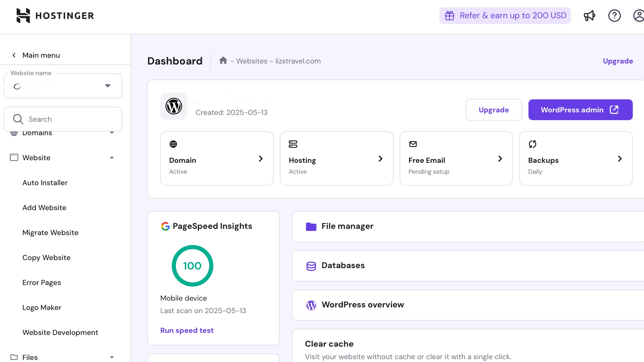Open the user profile icon

point(639,16)
